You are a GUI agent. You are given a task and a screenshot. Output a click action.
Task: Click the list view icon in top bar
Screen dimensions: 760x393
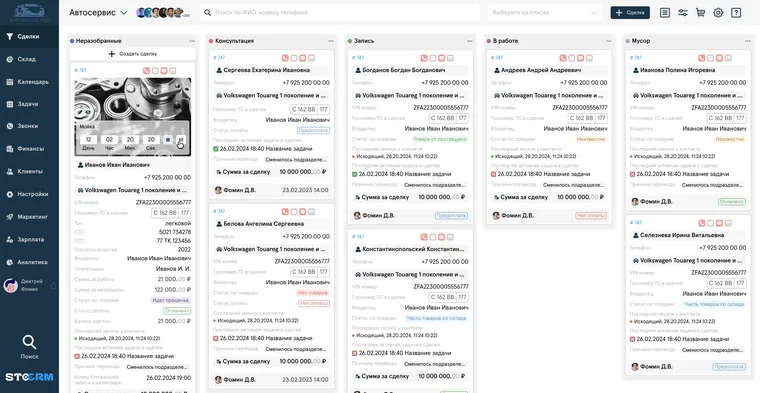pyautogui.click(x=665, y=13)
